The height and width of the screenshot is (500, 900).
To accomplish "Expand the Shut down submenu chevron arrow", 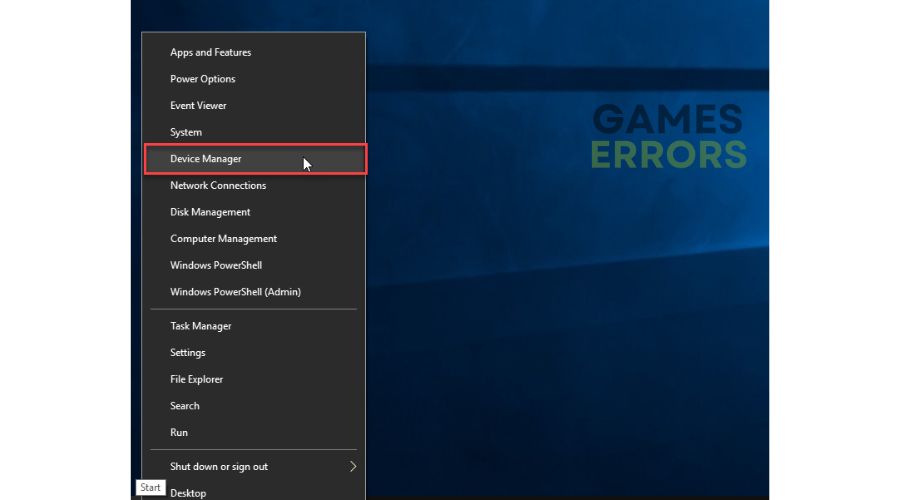I will click(x=353, y=467).
